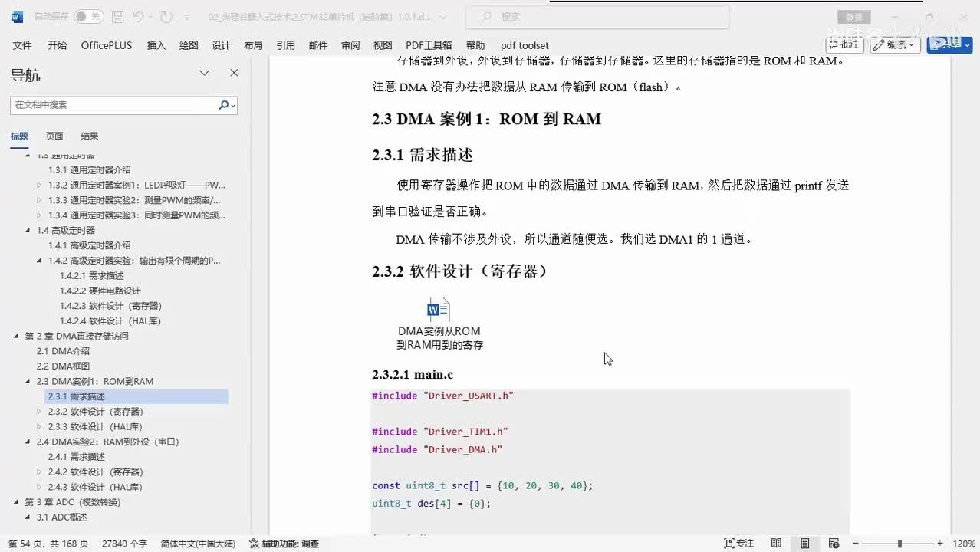This screenshot has height=552, width=980.
Task: Open the OfficePLUS ribbon tab
Action: click(107, 45)
